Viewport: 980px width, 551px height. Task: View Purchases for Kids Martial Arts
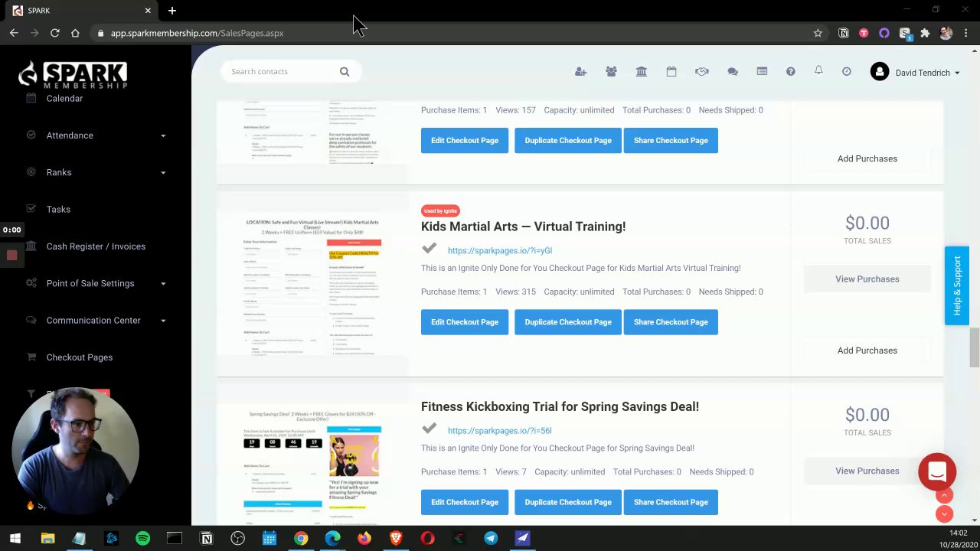coord(867,279)
